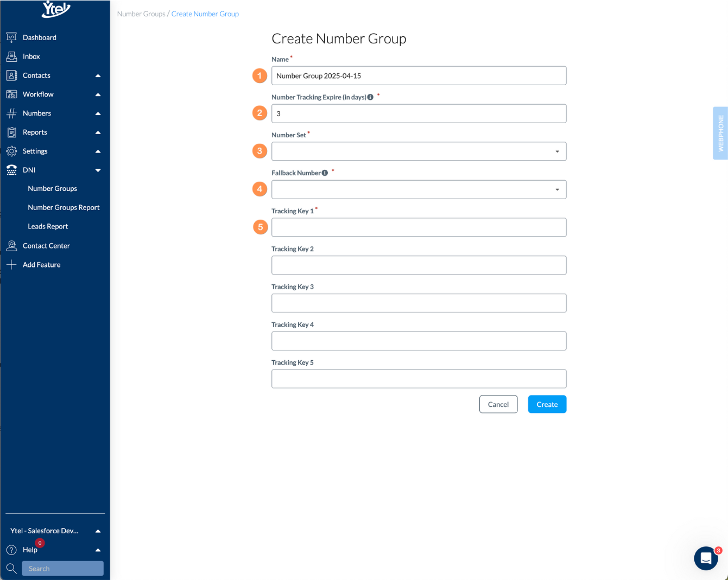Screen dimensions: 728x580
Task: Open Number Groups submenu item
Action: pyautogui.click(x=53, y=188)
